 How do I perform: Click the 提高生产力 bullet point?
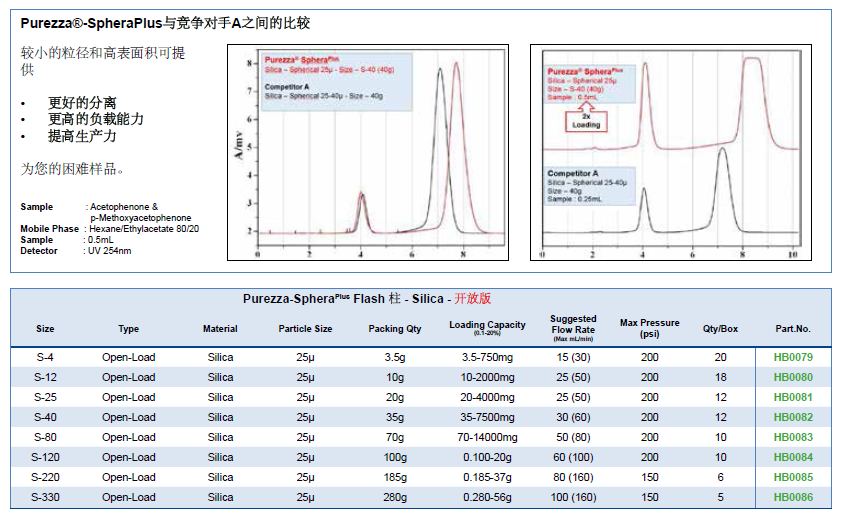tap(82, 136)
